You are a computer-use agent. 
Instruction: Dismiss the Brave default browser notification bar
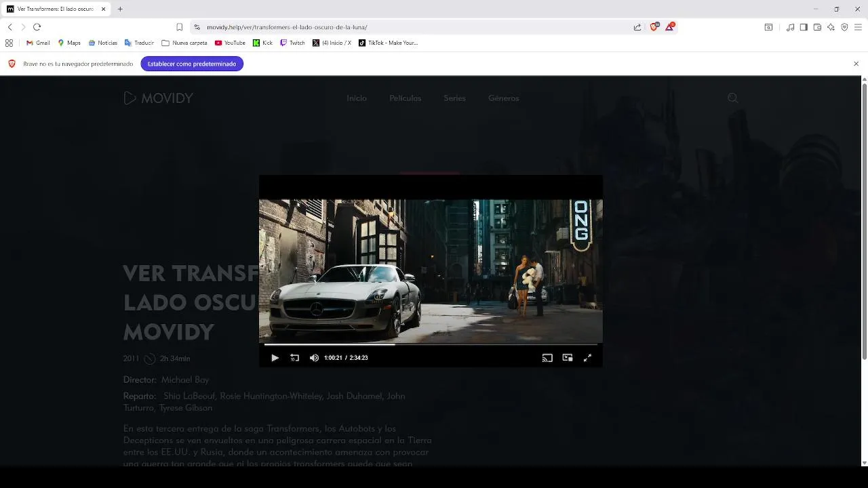click(x=856, y=64)
